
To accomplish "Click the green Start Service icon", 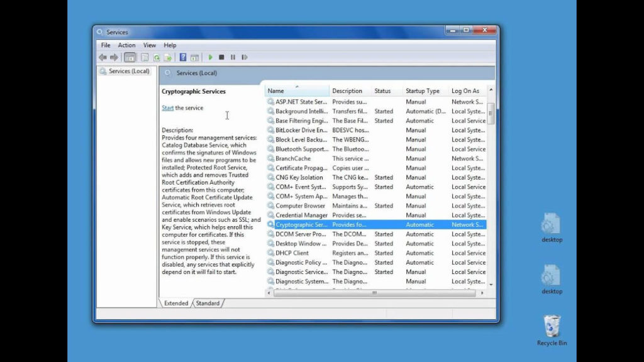I will pyautogui.click(x=210, y=57).
